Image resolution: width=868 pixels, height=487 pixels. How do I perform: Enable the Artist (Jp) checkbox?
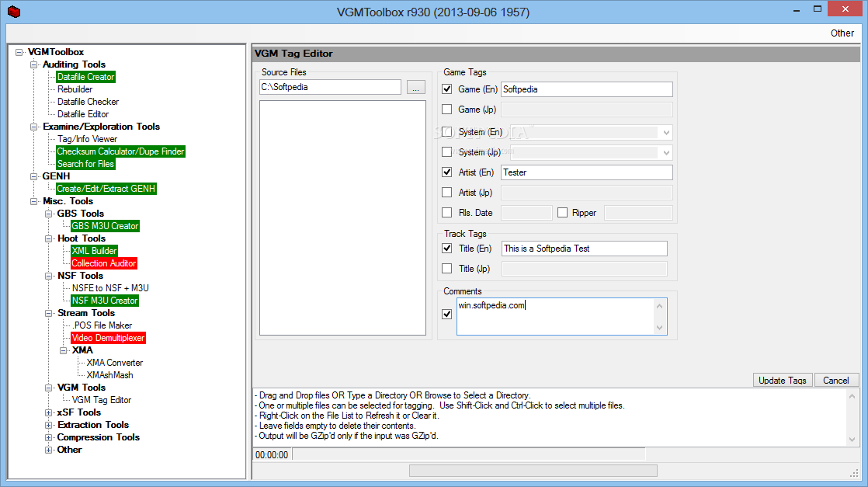point(447,193)
